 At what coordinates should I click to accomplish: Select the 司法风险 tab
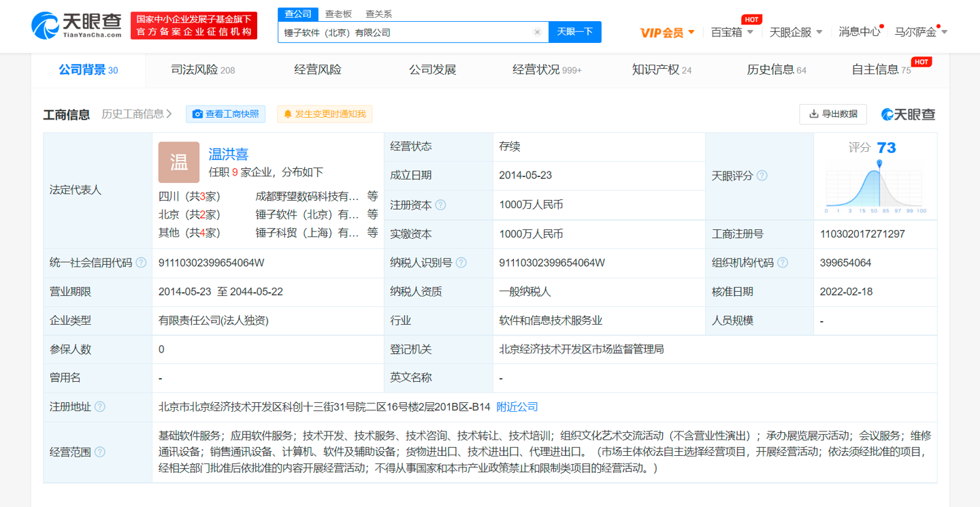203,69
